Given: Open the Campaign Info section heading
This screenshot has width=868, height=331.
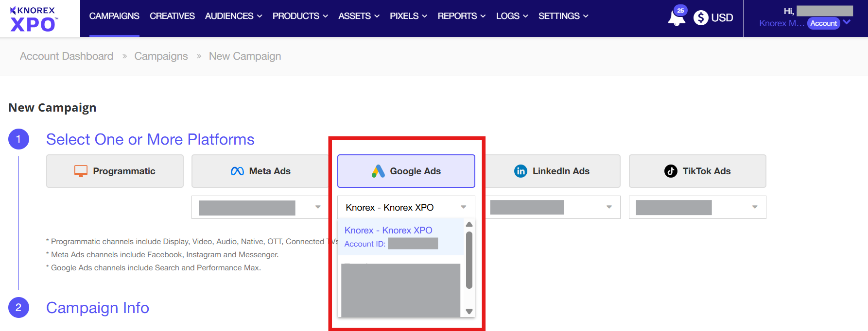Looking at the screenshot, I should [98, 308].
